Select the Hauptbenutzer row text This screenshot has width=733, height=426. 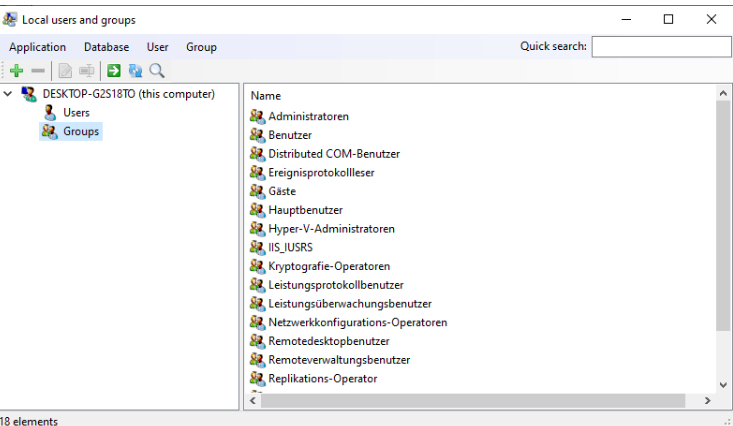click(305, 210)
